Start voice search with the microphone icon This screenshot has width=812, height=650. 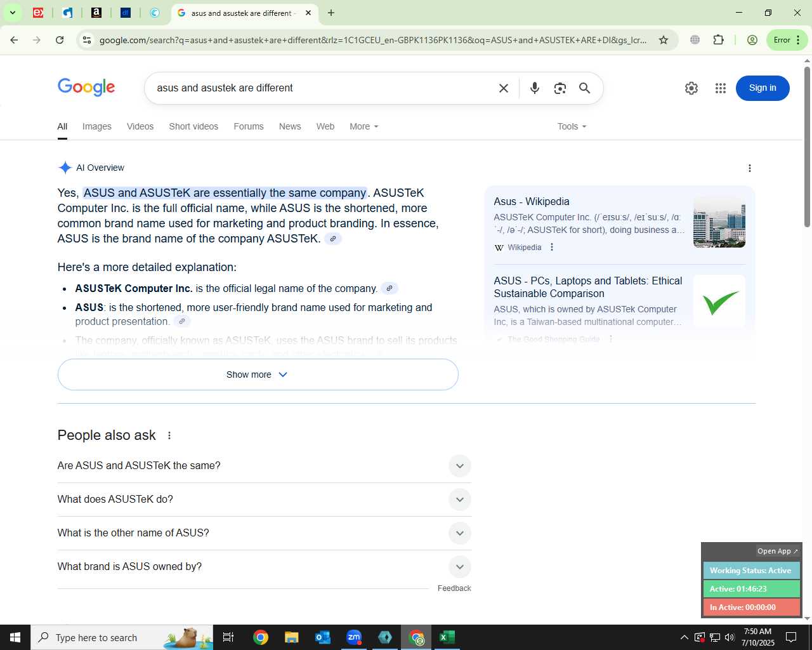pyautogui.click(x=535, y=88)
